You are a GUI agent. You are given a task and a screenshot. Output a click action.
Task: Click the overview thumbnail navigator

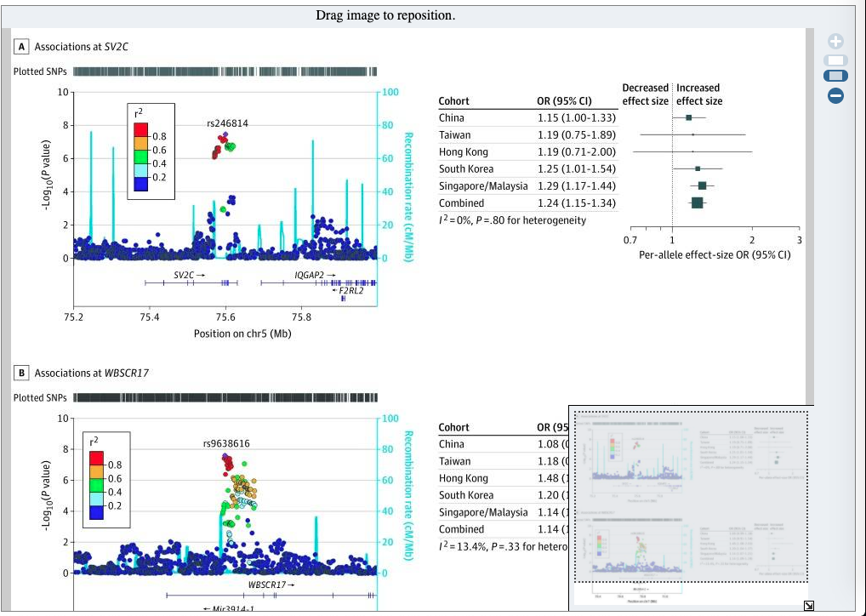pos(691,507)
